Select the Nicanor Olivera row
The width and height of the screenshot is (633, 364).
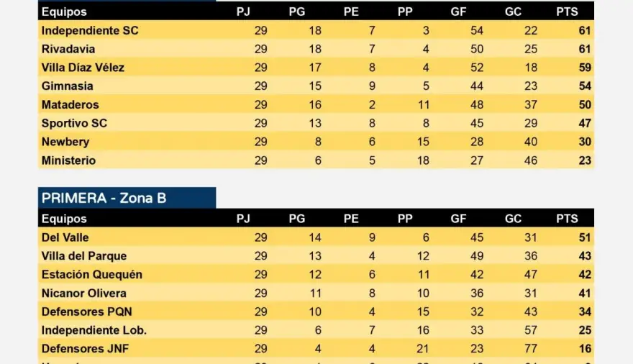tap(316, 293)
